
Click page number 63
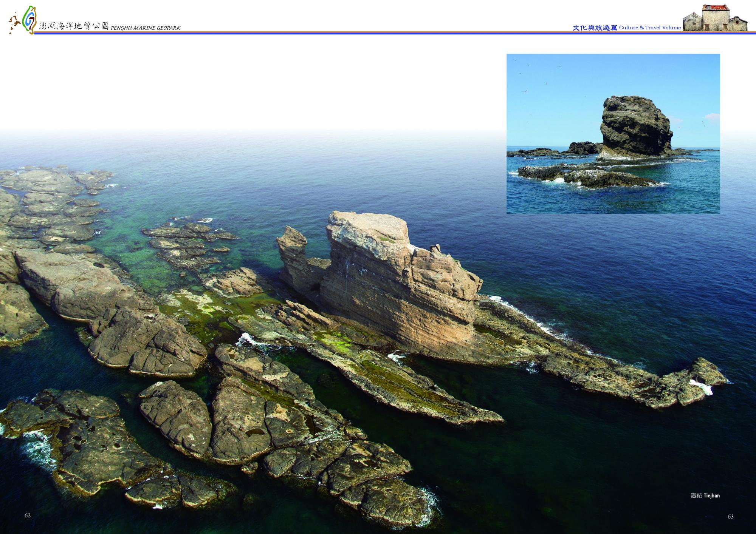click(731, 517)
